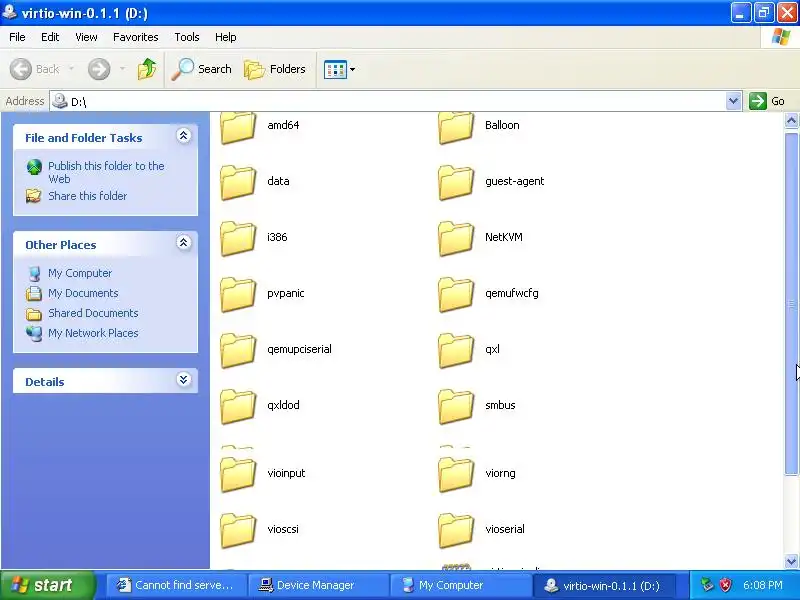Screen dimensions: 800x600
Task: Click the scrollbar down arrow
Action: pyautogui.click(x=791, y=561)
